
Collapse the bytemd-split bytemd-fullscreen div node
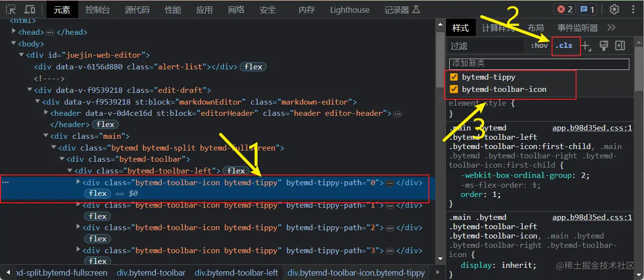pyautogui.click(x=54, y=148)
